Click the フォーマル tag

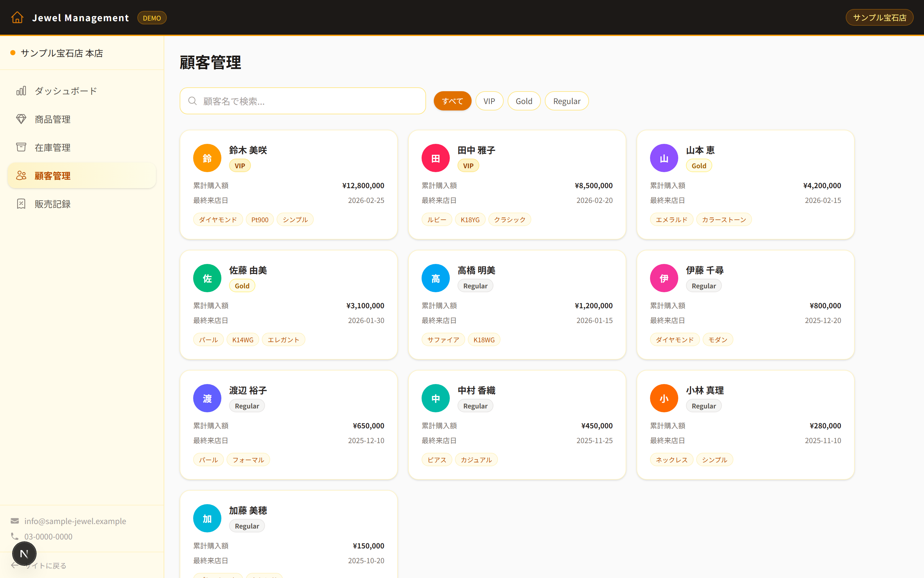(x=248, y=460)
